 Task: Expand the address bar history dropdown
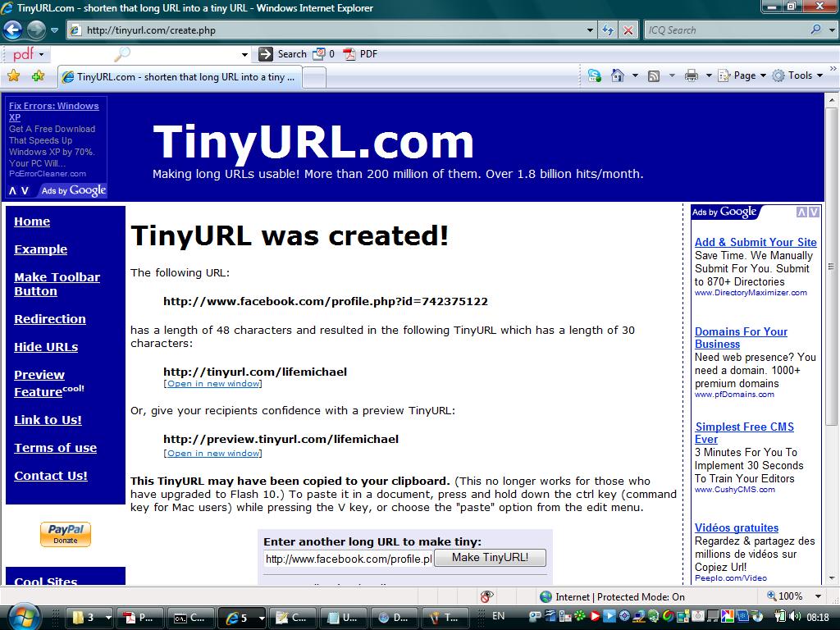click(x=590, y=30)
